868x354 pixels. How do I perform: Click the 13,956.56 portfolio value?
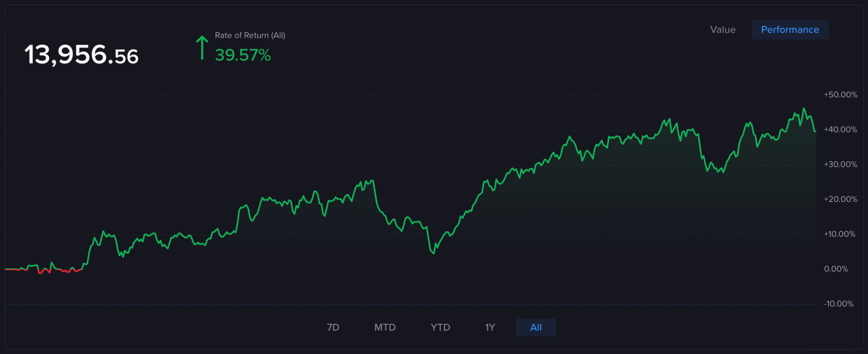point(81,55)
